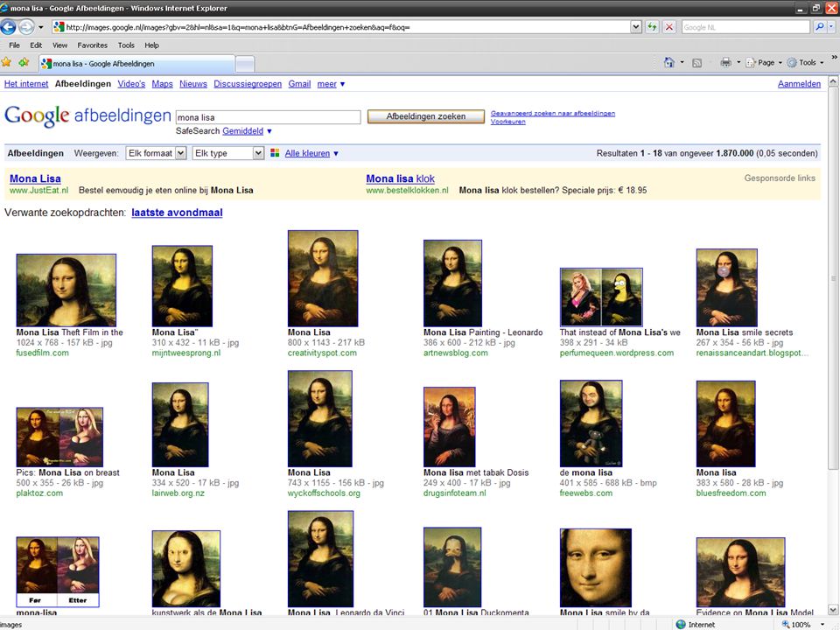The height and width of the screenshot is (630, 840).
Task: Click the Aanmelden sign-in link
Action: pyautogui.click(x=799, y=84)
